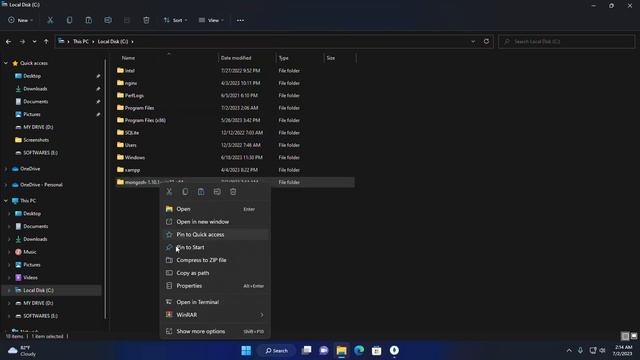Choose Open in new window
The height and width of the screenshot is (360, 640).
(x=215, y=222)
